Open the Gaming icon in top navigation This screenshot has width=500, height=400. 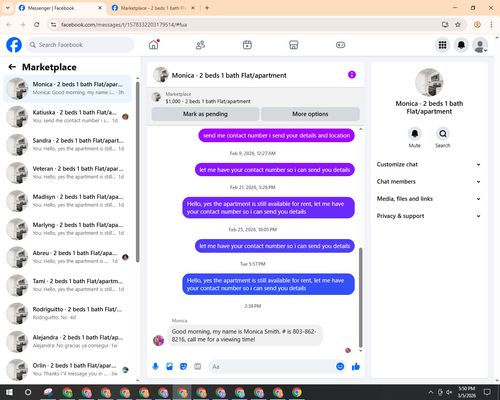340,45
